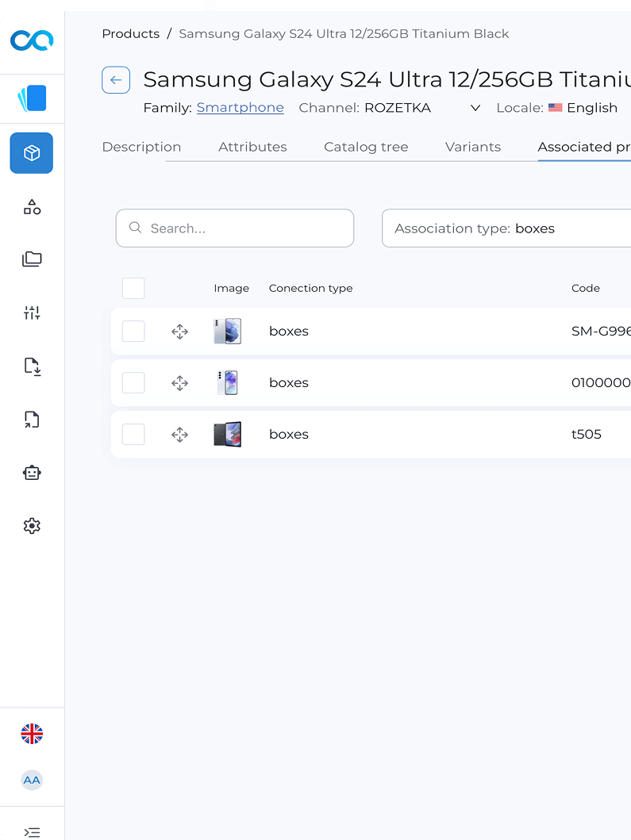Tick the checkbox for the SM-G996 row

pyautogui.click(x=133, y=331)
